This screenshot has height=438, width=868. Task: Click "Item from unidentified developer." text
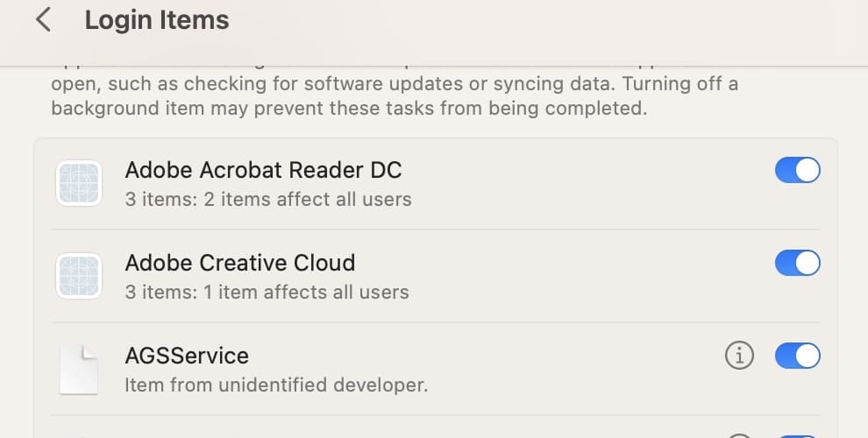pos(276,385)
